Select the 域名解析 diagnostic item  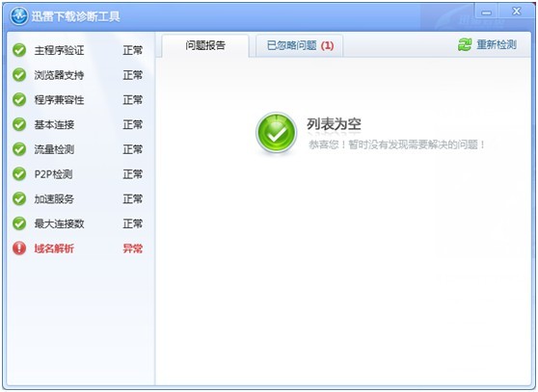[x=77, y=248]
